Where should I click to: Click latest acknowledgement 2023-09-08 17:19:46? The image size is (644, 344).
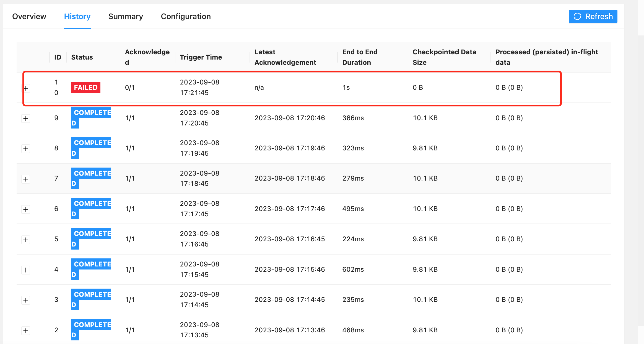[x=290, y=148]
